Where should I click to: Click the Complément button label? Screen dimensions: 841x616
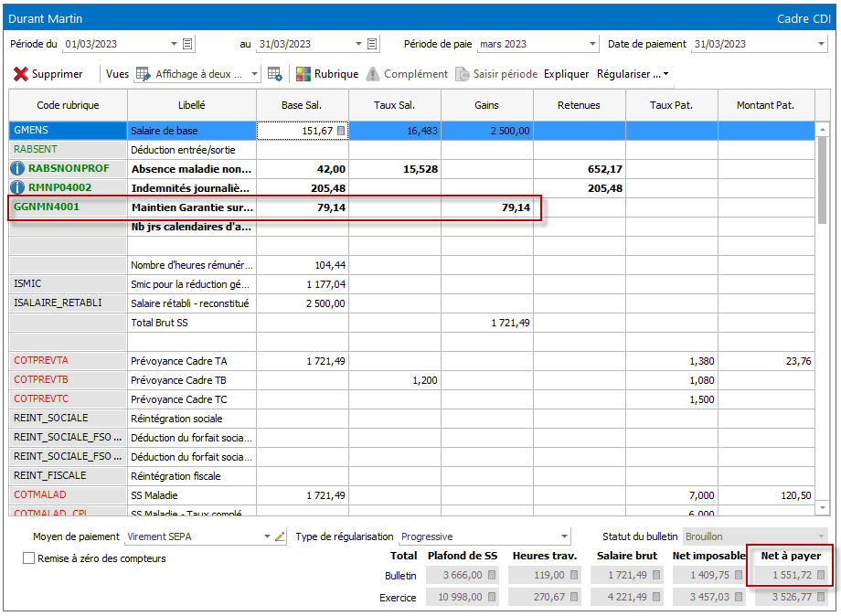click(x=416, y=74)
